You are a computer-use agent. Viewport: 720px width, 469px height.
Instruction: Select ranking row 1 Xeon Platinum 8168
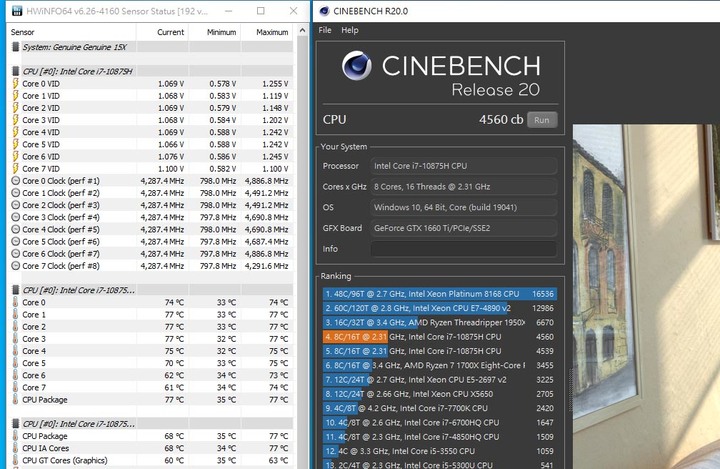pos(439,294)
